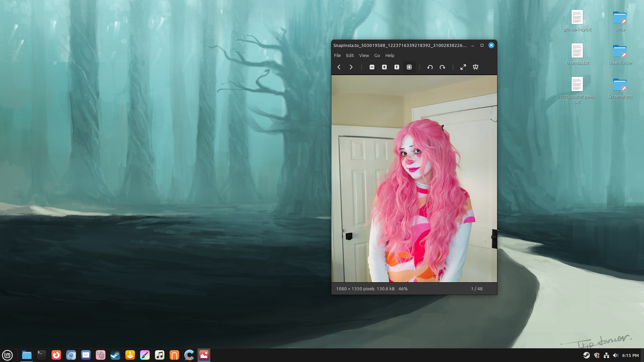644x362 pixels.
Task: Select the Screenshots folder shortcut
Action: click(x=620, y=88)
